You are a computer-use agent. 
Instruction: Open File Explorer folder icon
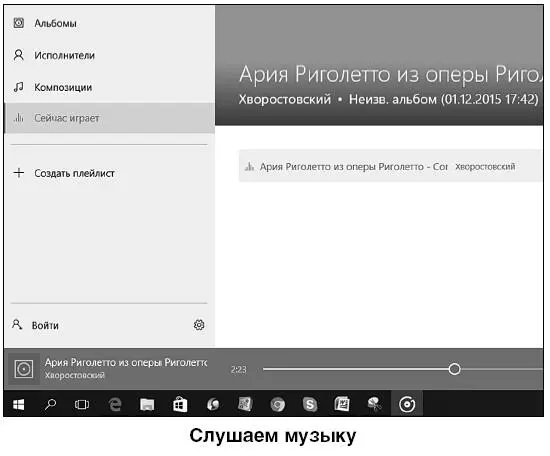pyautogui.click(x=147, y=404)
